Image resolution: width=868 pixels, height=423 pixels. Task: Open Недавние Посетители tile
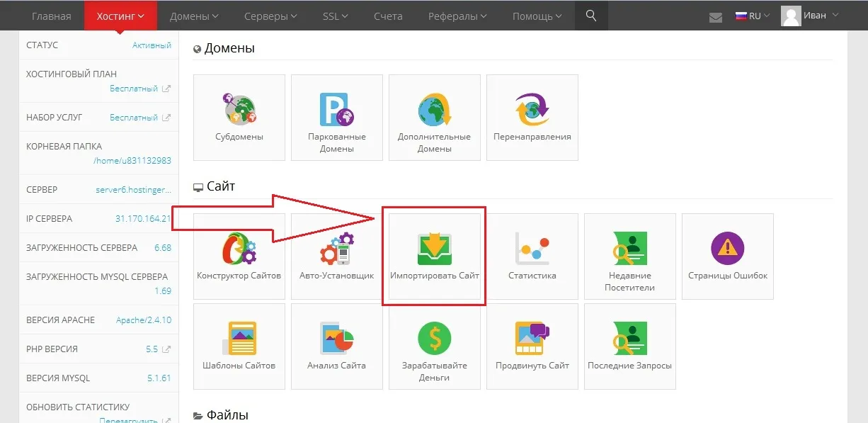tap(630, 256)
